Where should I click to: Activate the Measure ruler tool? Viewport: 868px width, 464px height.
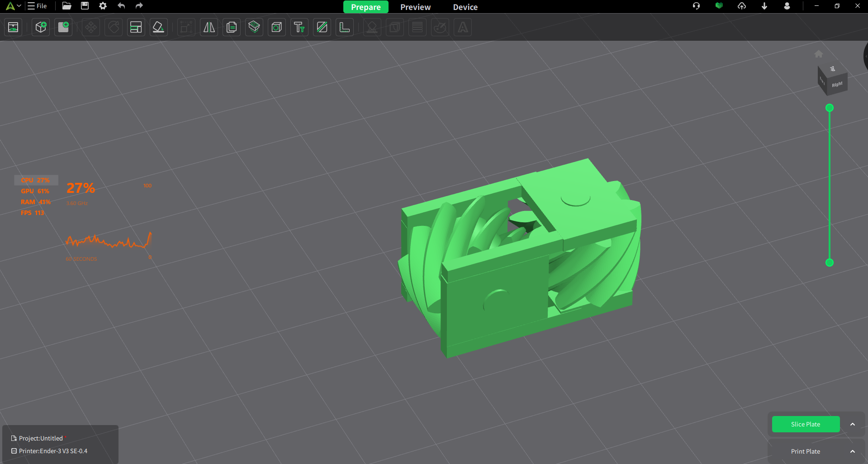[345, 28]
